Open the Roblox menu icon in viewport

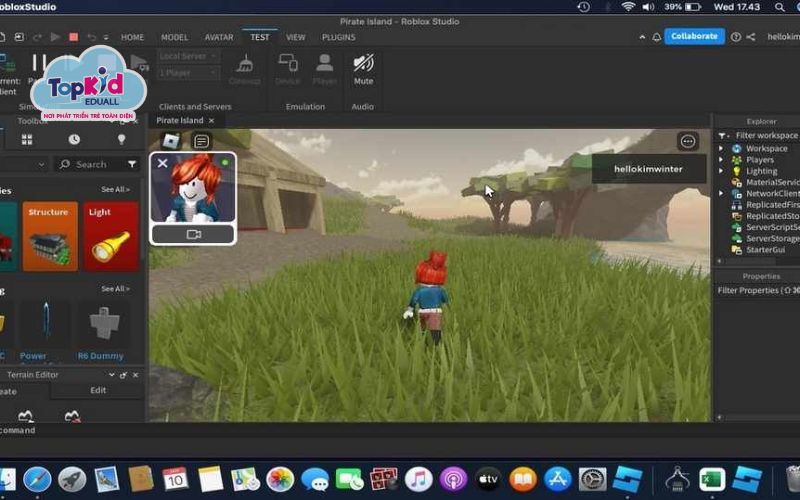(x=171, y=141)
